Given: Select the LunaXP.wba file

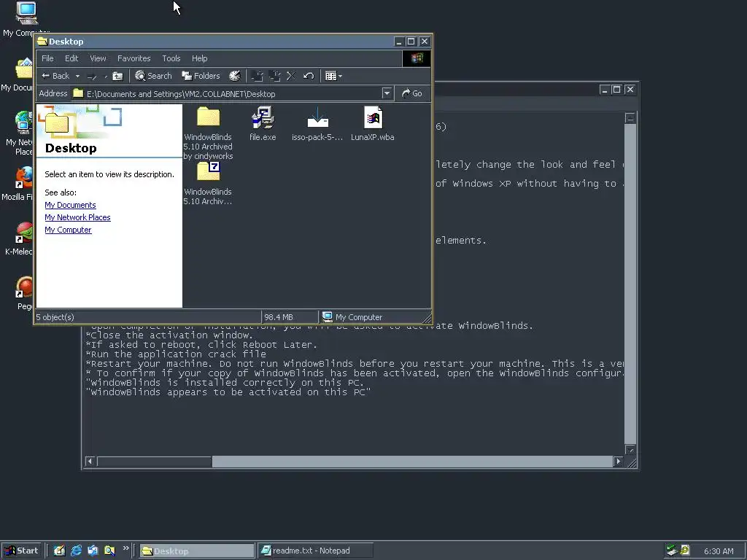Looking at the screenshot, I should coord(373,124).
